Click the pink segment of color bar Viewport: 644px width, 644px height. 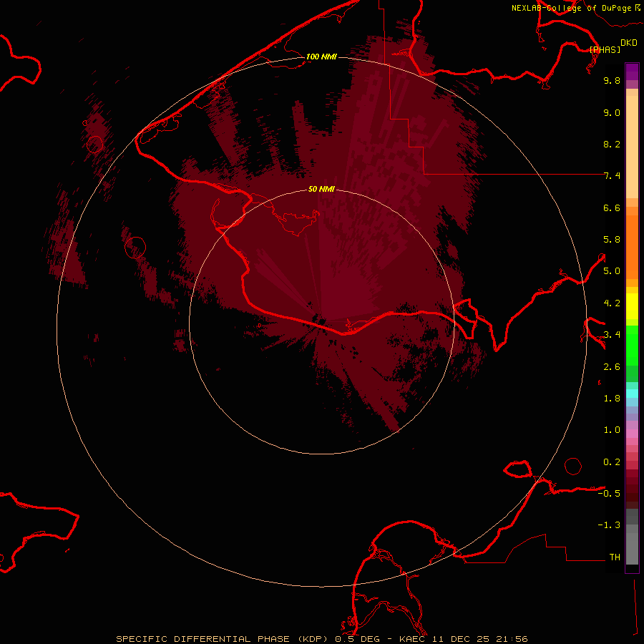632,434
